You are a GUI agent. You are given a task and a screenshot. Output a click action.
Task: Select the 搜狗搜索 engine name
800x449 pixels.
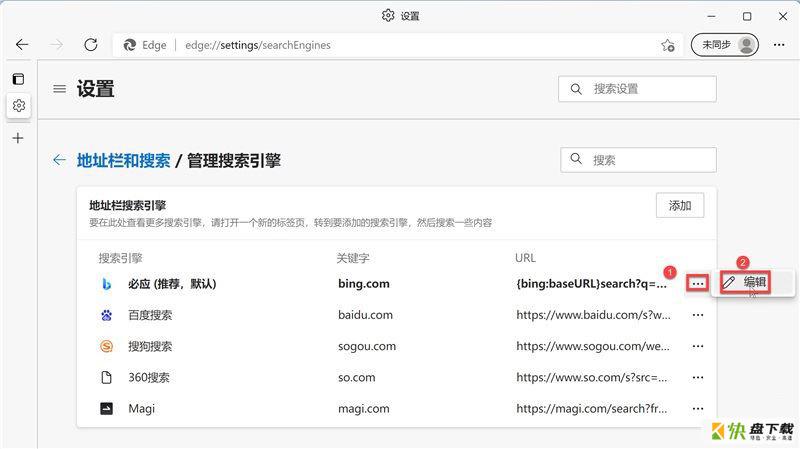[x=150, y=346]
